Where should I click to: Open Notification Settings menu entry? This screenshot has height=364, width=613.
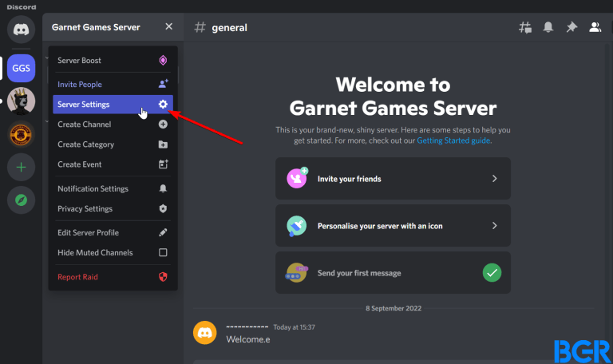click(113, 188)
